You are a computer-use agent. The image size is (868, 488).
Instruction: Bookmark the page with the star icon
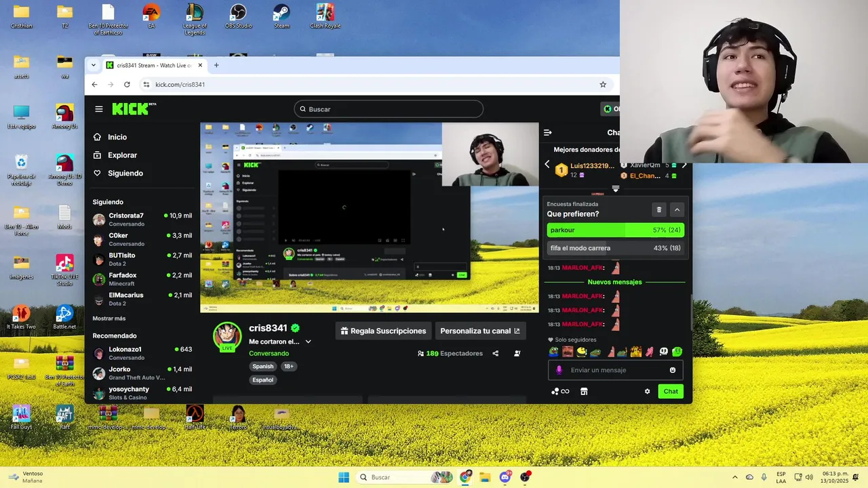click(x=603, y=85)
